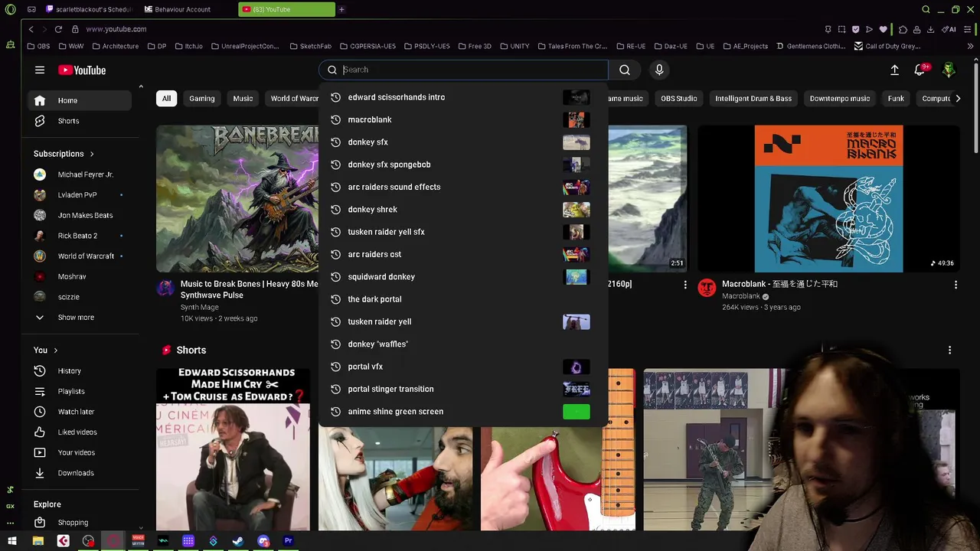The image size is (980, 551).
Task: Choose suggestion the dark portal
Action: pos(462,299)
